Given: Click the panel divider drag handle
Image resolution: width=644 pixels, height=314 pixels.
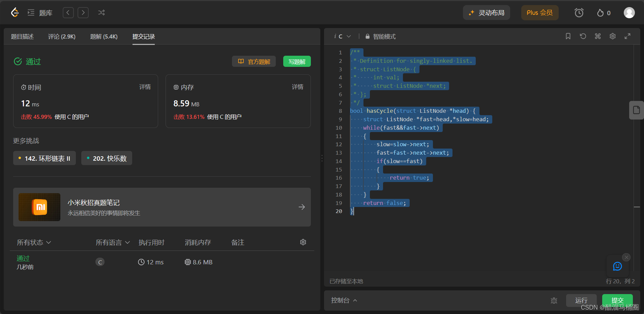Looking at the screenshot, I should (322, 158).
